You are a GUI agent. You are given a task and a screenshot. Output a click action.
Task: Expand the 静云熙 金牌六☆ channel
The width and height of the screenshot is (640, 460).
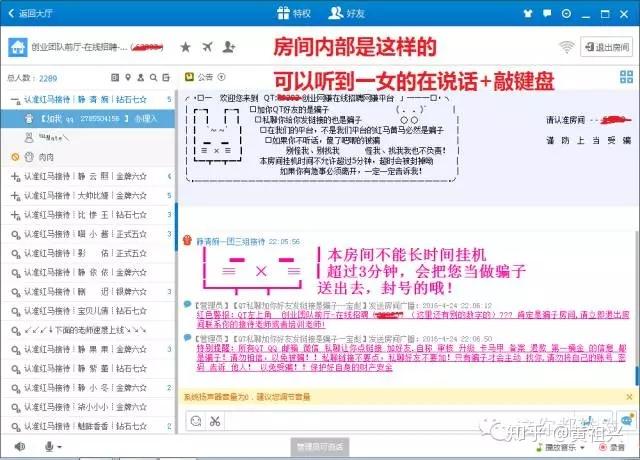[x=15, y=177]
